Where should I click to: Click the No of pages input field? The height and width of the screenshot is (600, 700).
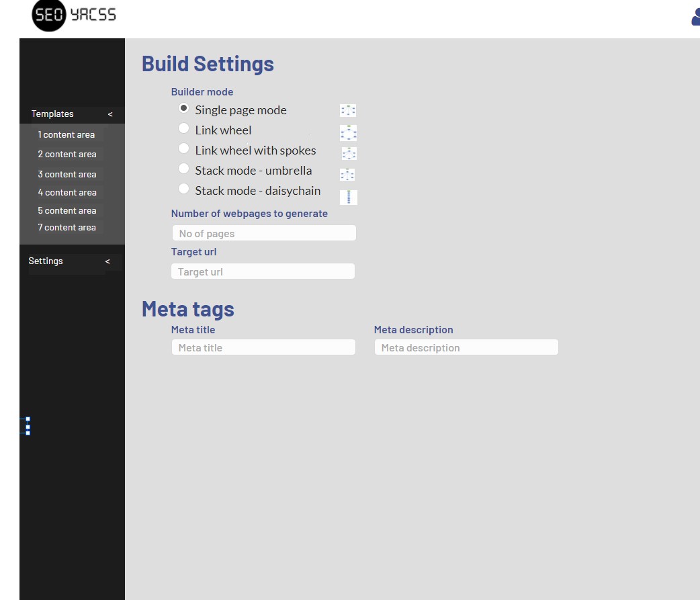tap(263, 233)
